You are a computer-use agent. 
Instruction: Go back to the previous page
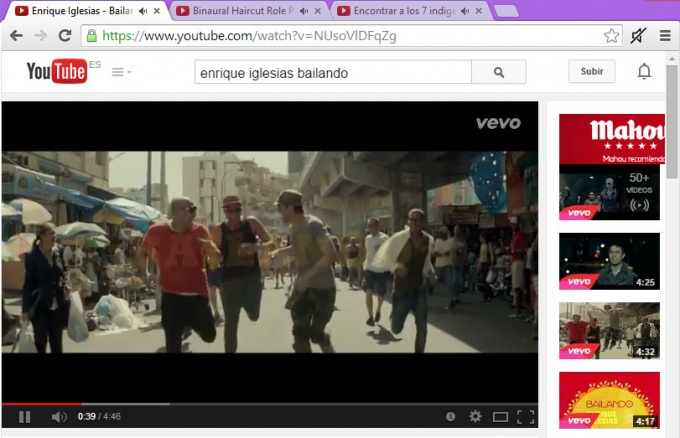pyautogui.click(x=16, y=36)
